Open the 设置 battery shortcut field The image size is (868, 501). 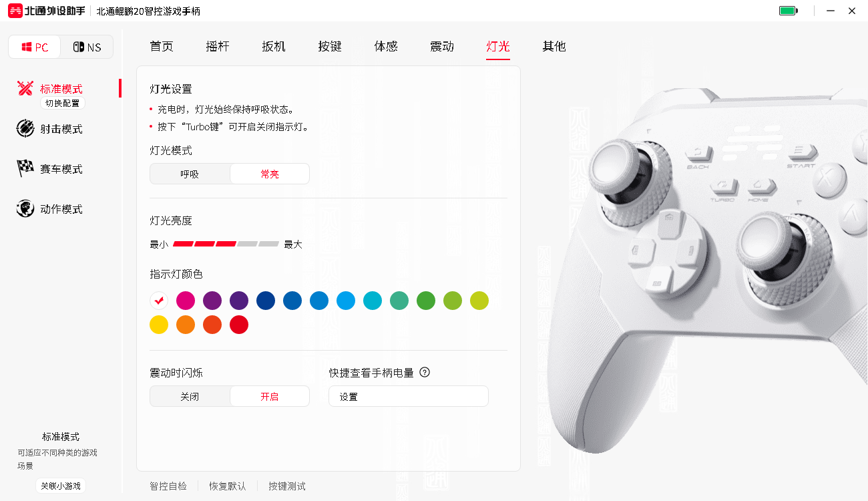pos(409,396)
